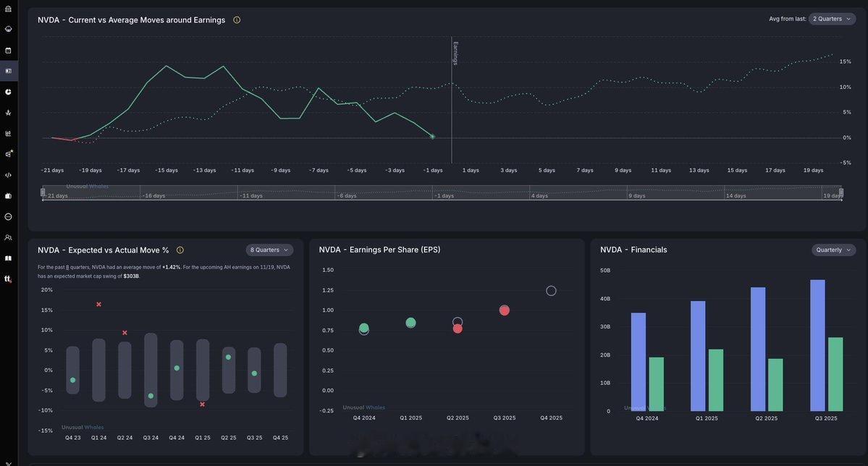Open the bank building icon in sidebar
Image resolution: width=868 pixels, height=466 pixels.
(8, 8)
